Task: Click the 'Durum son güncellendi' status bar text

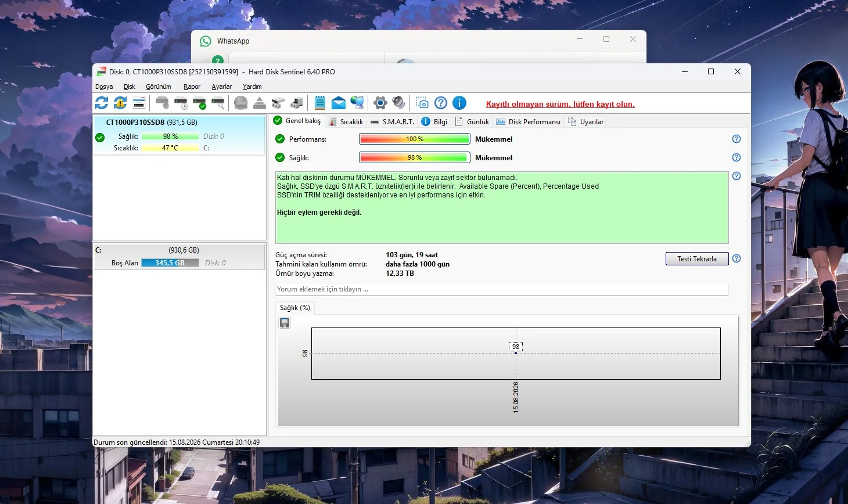Action: (177, 442)
